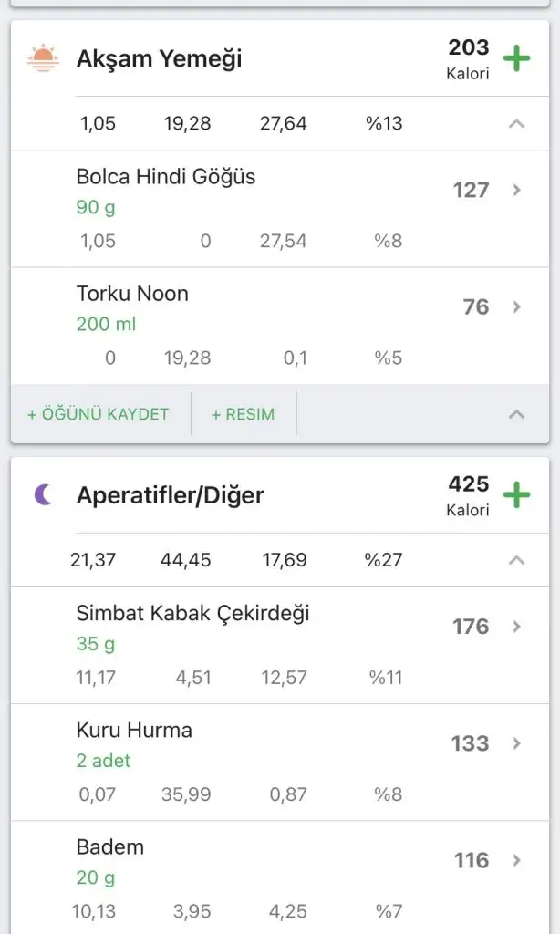
Task: Select the Akşam Yemeği meal heading
Action: coord(160,60)
